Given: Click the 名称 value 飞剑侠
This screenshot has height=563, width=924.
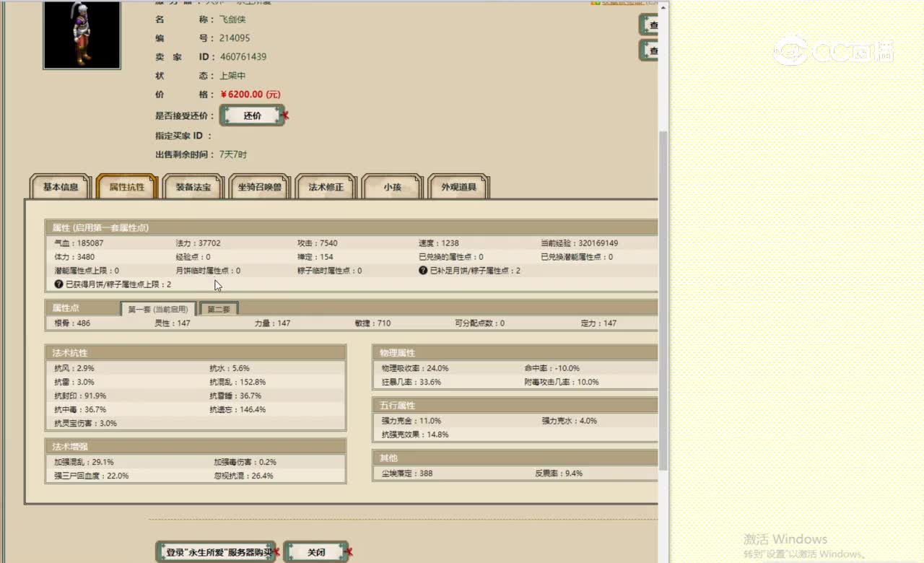Looking at the screenshot, I should click(x=232, y=19).
